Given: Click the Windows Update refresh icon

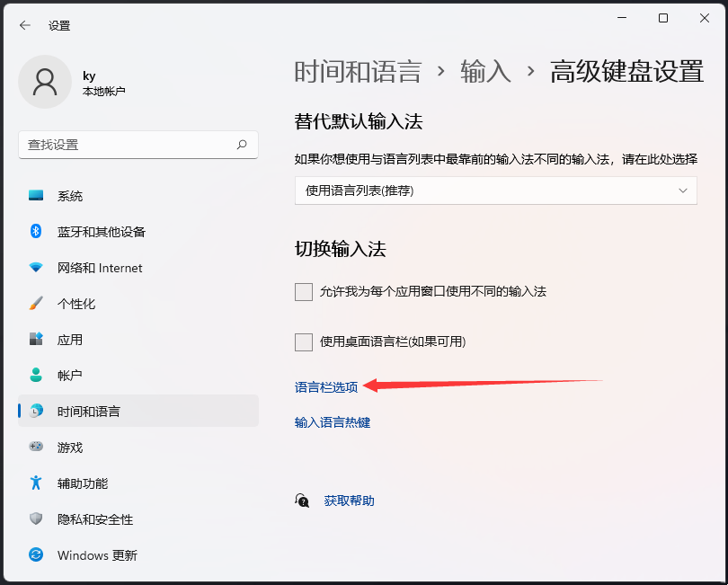Looking at the screenshot, I should click(x=36, y=554).
